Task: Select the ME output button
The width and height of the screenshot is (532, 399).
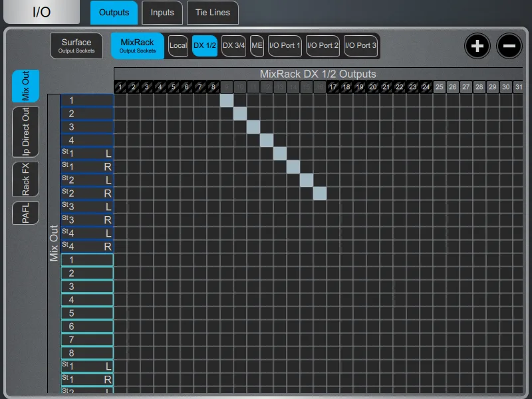Action: click(257, 46)
